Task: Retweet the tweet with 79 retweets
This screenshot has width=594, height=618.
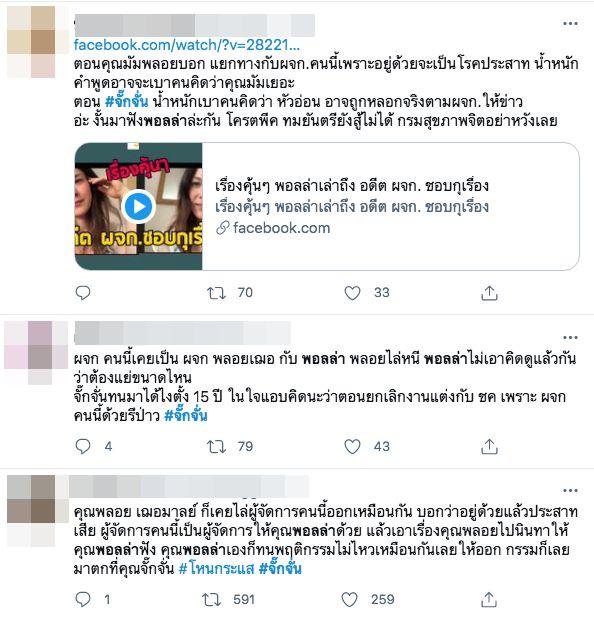Action: [216, 447]
